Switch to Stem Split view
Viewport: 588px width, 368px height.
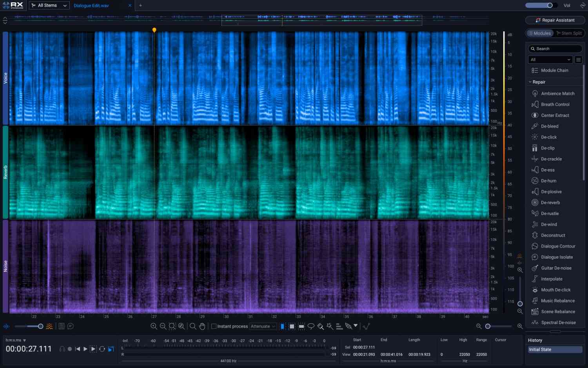(569, 33)
